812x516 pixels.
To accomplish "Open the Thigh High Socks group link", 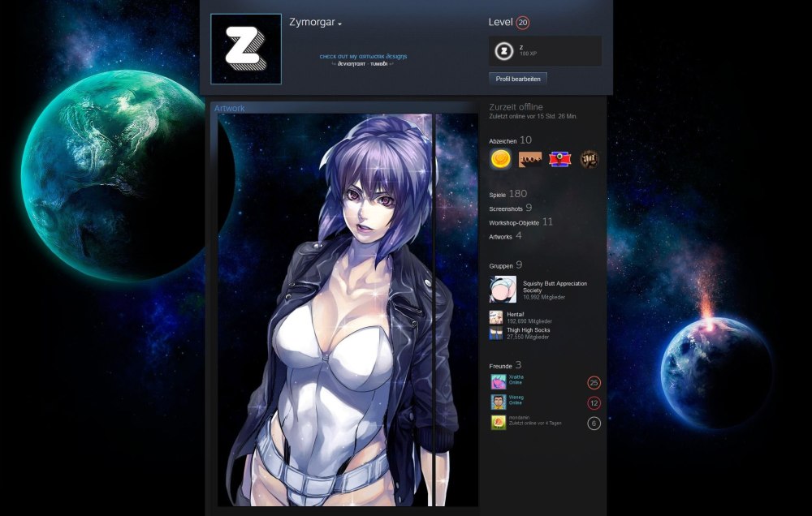I will [x=529, y=329].
